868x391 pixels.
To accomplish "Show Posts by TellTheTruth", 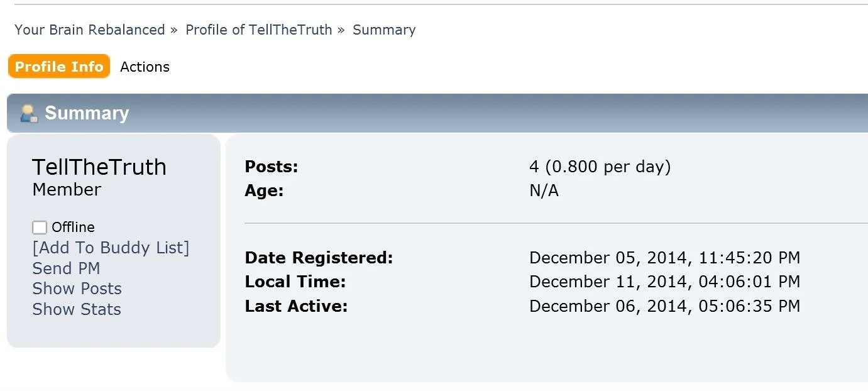I will point(77,289).
